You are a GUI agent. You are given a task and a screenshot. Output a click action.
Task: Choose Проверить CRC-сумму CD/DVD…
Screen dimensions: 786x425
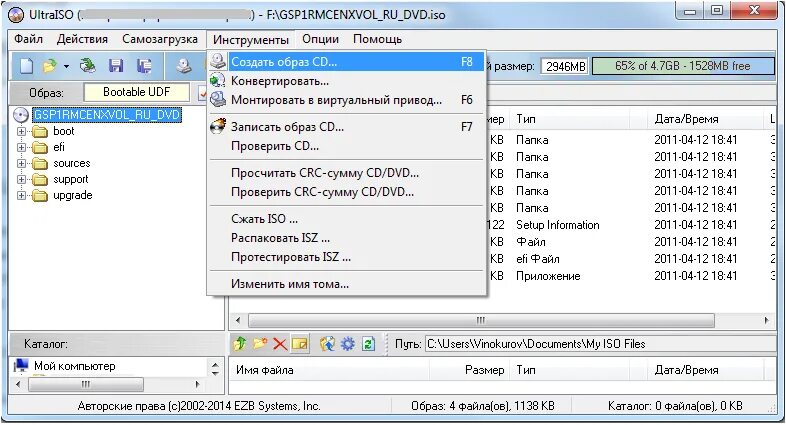[346, 192]
